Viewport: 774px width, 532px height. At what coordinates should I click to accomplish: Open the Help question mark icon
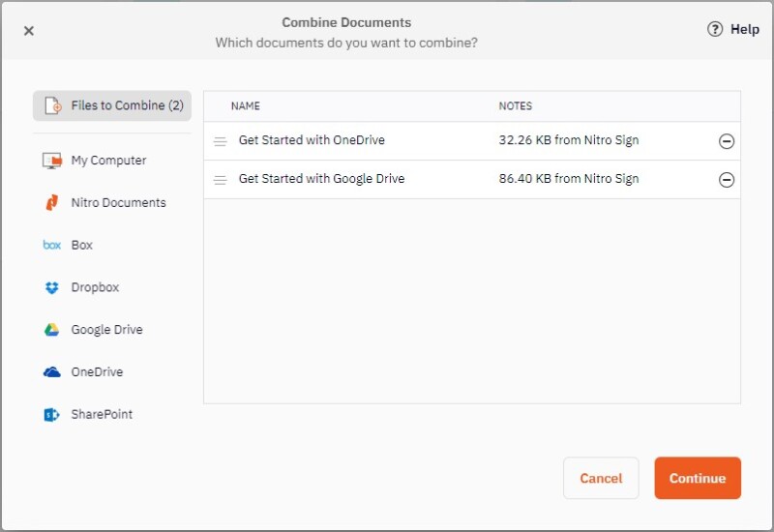click(x=715, y=30)
